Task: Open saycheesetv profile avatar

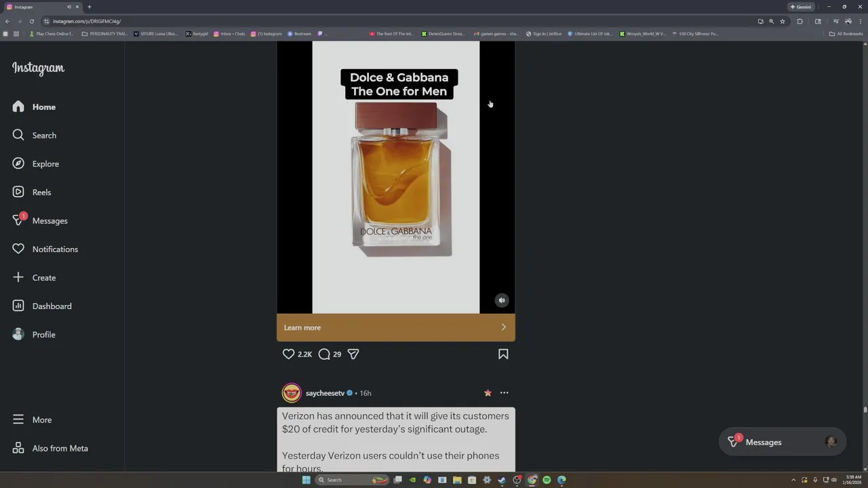Action: [x=292, y=393]
